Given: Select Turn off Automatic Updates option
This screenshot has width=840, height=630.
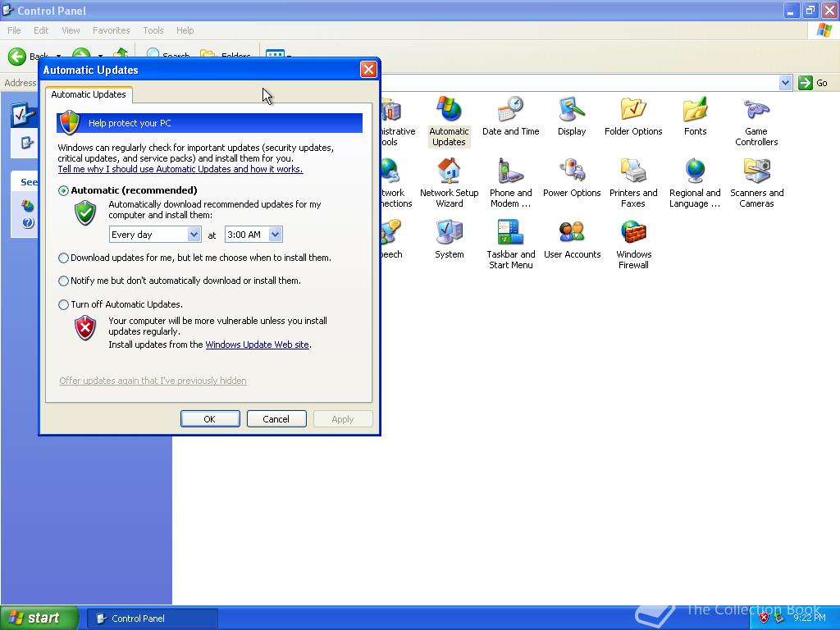Looking at the screenshot, I should [x=63, y=304].
